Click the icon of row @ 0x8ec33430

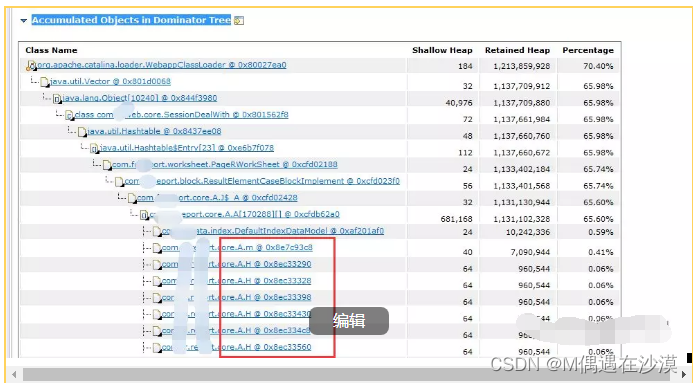point(157,315)
